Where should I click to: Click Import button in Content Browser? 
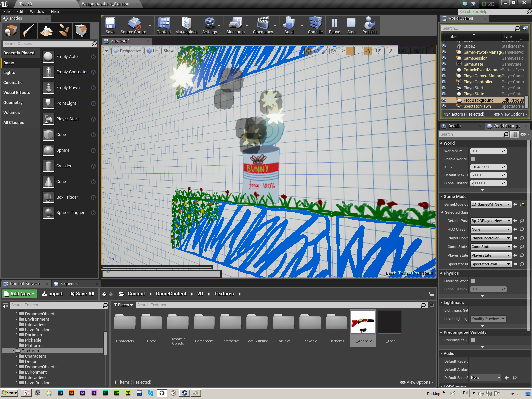(52, 294)
